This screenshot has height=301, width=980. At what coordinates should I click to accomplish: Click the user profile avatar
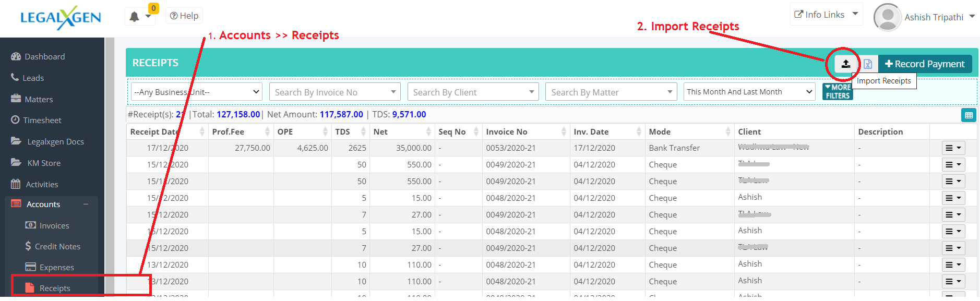887,17
